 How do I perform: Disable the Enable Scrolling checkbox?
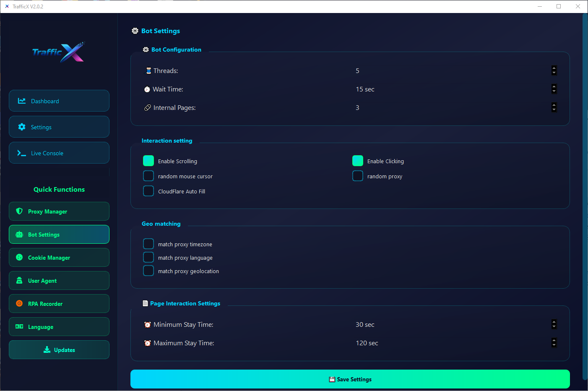[148, 161]
